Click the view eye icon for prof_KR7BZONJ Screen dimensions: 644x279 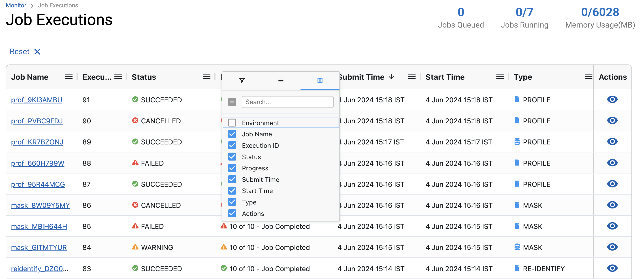tap(612, 142)
